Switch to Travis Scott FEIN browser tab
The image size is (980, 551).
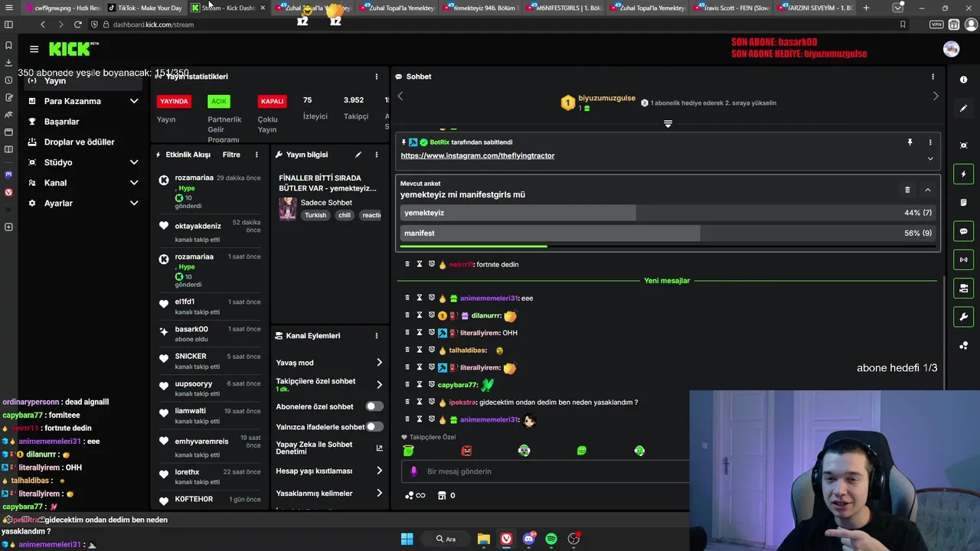coord(733,8)
